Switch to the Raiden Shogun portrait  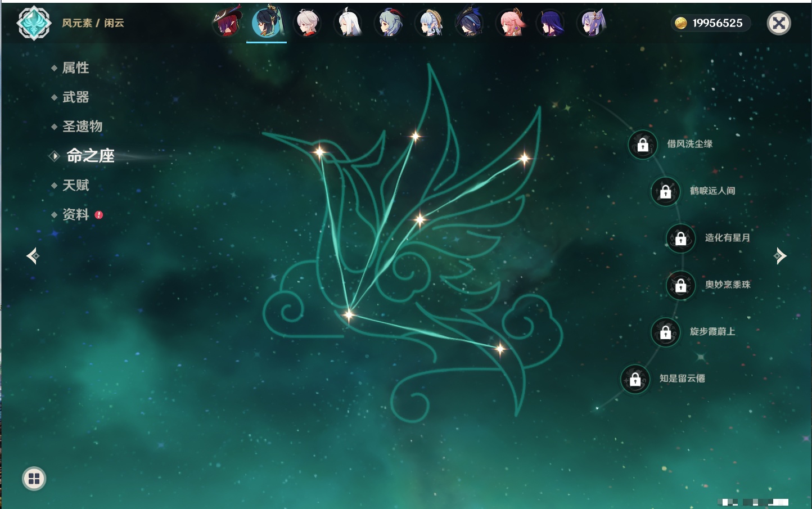click(551, 23)
